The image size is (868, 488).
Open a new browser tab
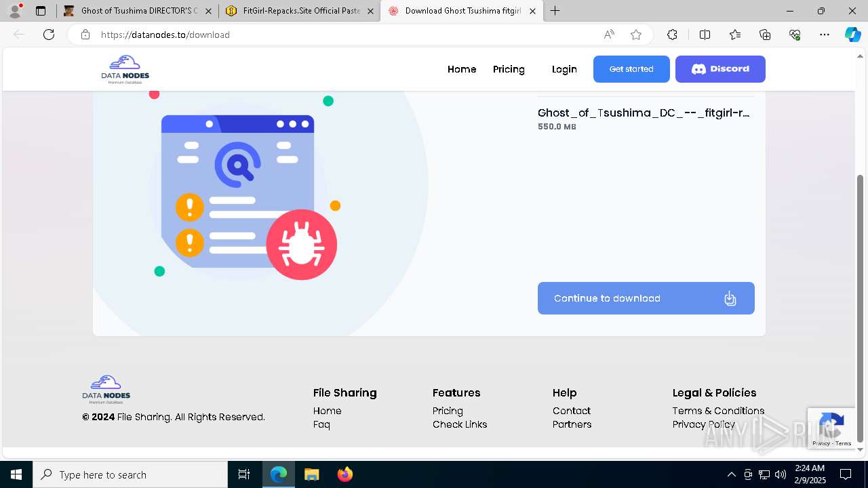(555, 11)
